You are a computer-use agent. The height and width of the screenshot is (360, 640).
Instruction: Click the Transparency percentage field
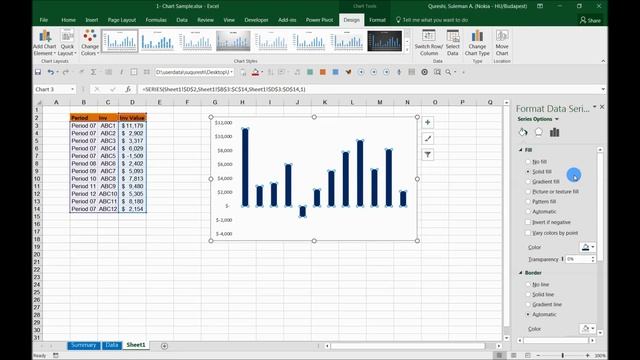[x=578, y=259]
